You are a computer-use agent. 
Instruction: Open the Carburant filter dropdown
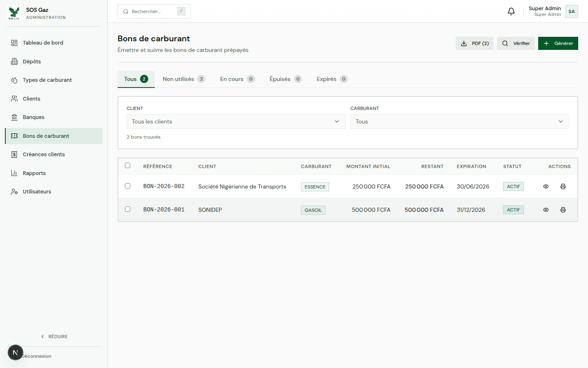point(460,121)
